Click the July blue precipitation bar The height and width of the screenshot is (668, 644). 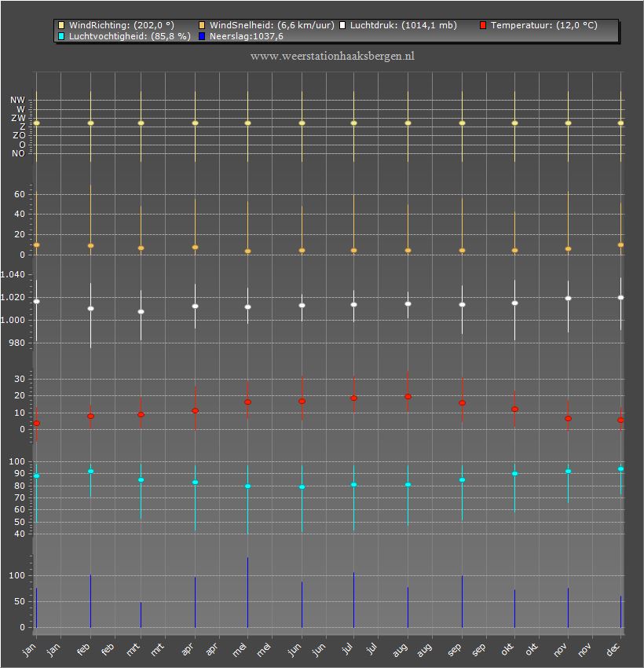coord(353,600)
